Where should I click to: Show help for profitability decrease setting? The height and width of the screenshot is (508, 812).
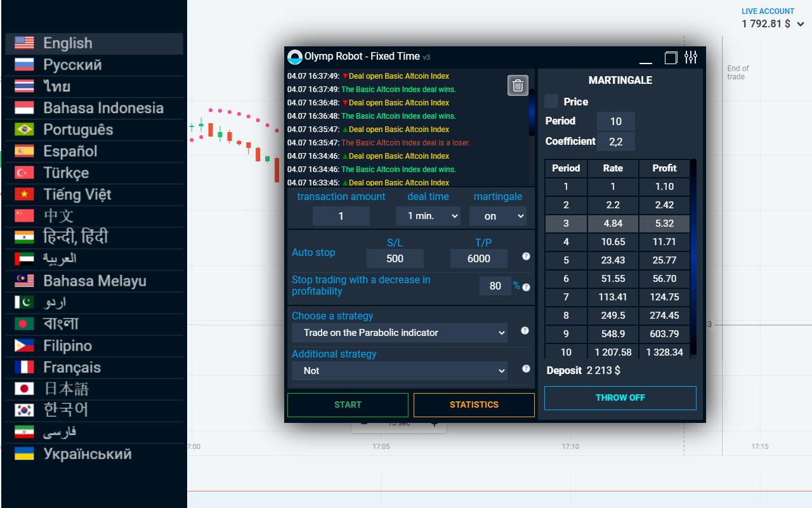tap(526, 287)
